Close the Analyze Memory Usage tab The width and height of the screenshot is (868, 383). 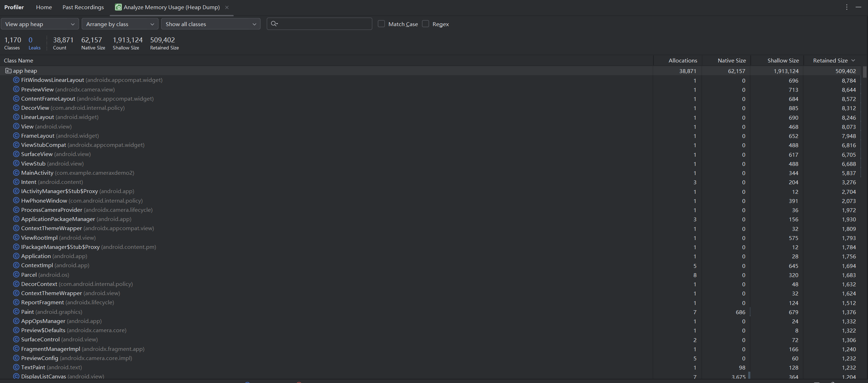227,7
